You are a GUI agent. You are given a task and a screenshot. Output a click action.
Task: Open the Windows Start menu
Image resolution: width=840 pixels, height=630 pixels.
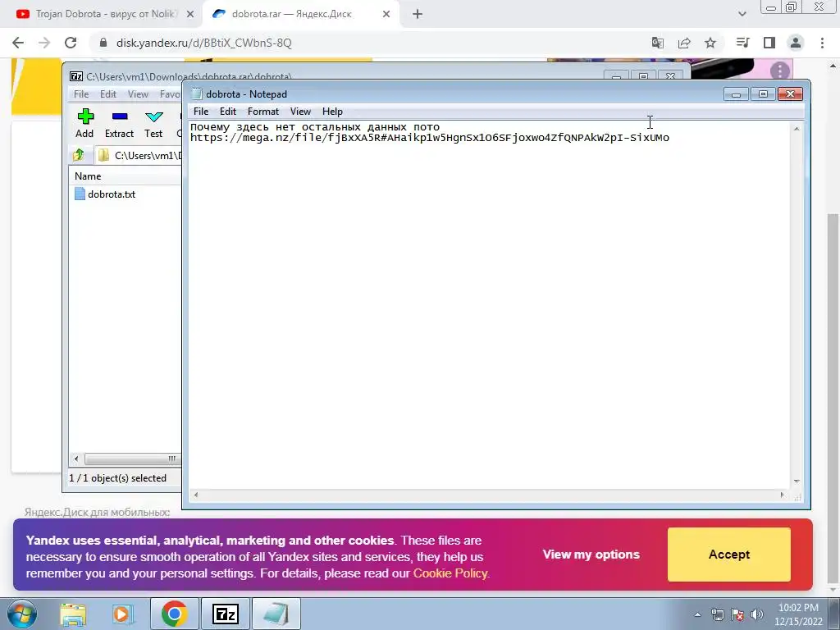click(x=21, y=614)
